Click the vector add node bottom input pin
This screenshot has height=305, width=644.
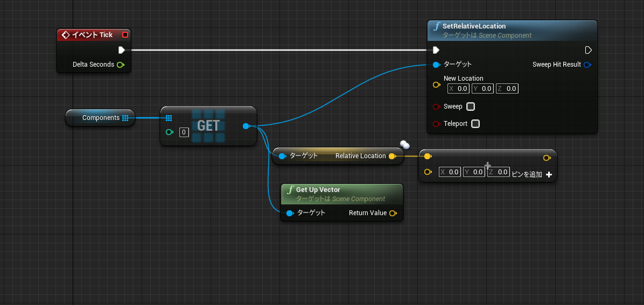(x=428, y=172)
